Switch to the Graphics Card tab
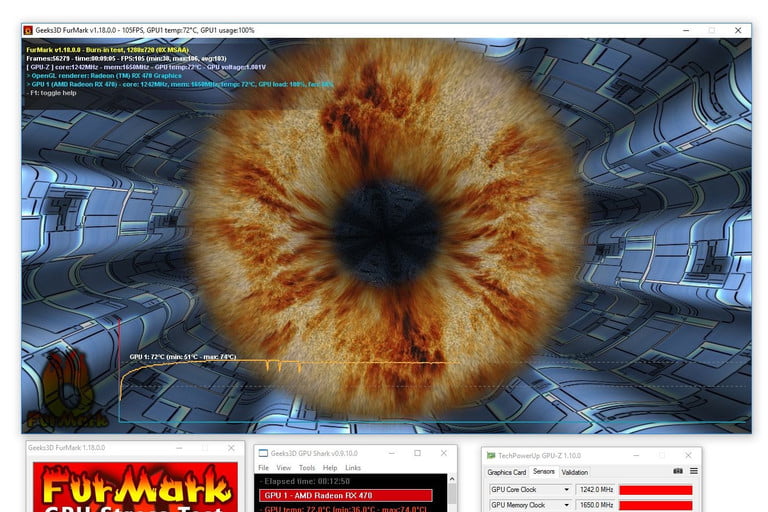 pos(506,472)
